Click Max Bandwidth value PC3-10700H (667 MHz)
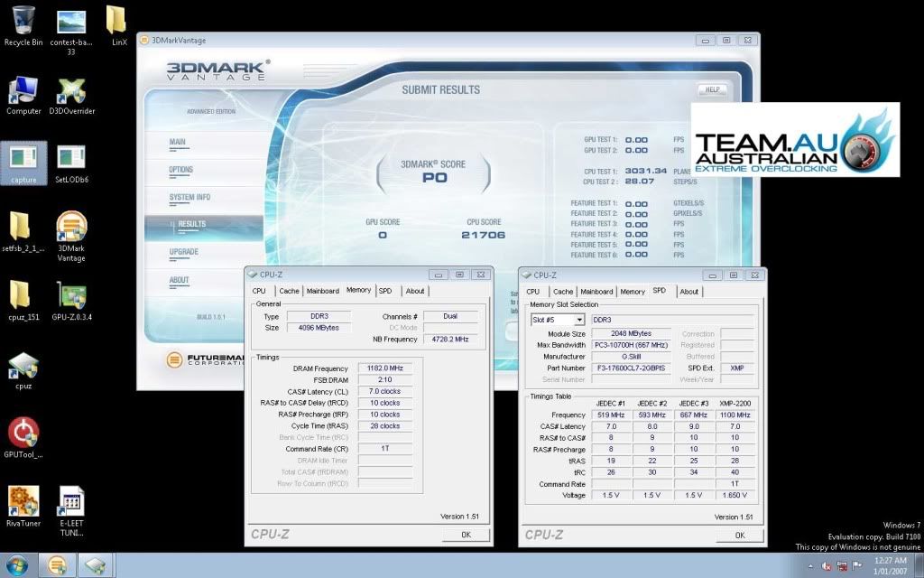Screen dimensions: 924x578 (631, 345)
